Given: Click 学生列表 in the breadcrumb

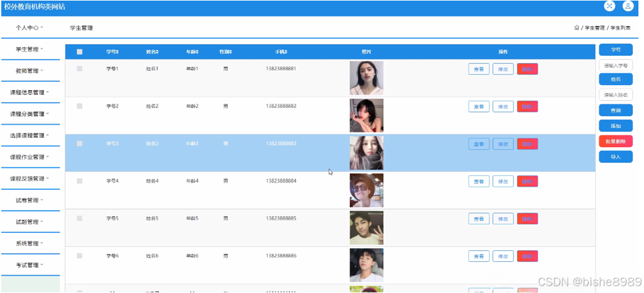Looking at the screenshot, I should (x=620, y=28).
